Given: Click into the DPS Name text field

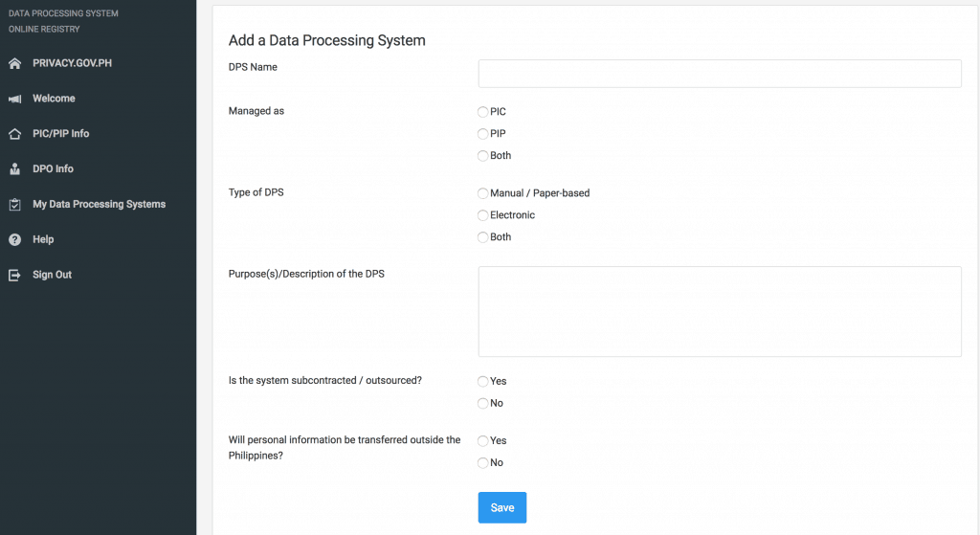Looking at the screenshot, I should tap(720, 74).
